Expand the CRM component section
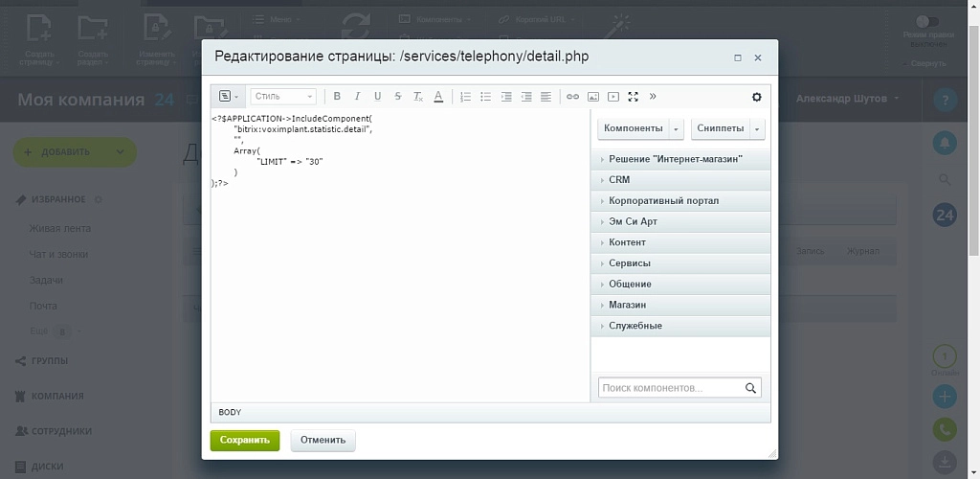This screenshot has height=479, width=980. (680, 180)
